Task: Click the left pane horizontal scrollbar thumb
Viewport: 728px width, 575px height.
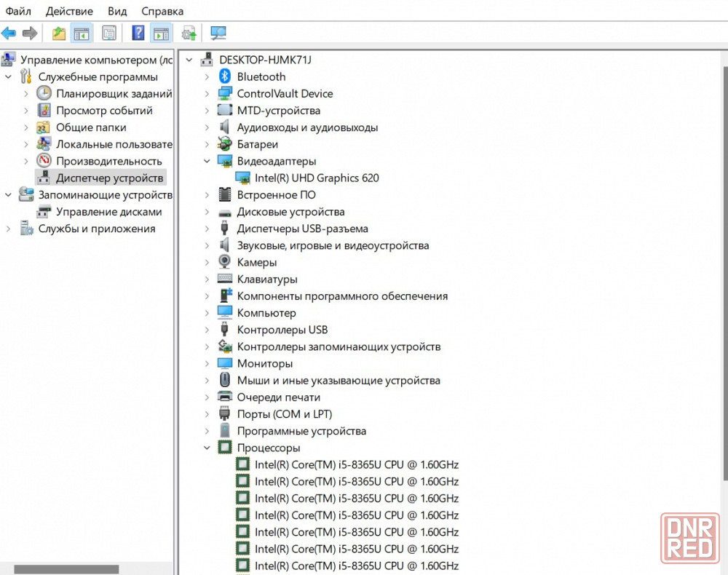Action: click(x=66, y=569)
